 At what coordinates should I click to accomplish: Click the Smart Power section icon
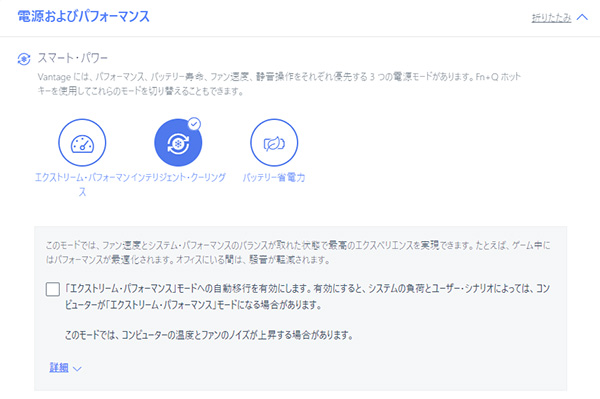[24, 59]
